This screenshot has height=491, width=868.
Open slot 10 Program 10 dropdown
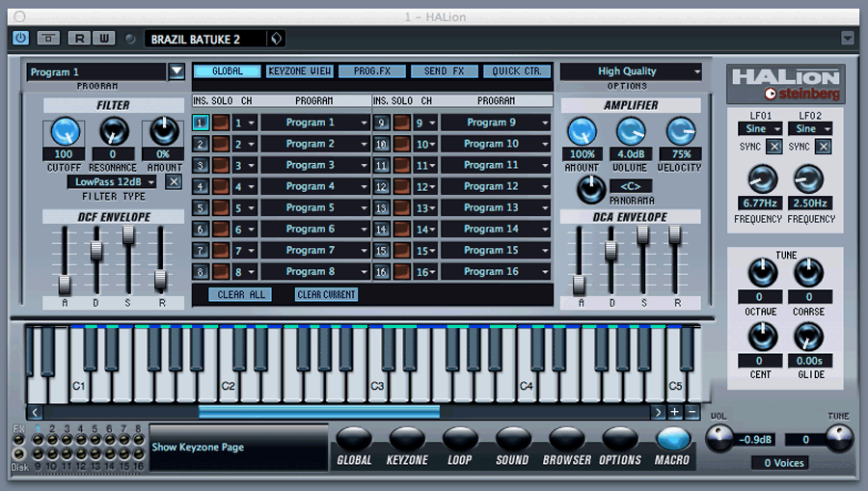(x=496, y=144)
